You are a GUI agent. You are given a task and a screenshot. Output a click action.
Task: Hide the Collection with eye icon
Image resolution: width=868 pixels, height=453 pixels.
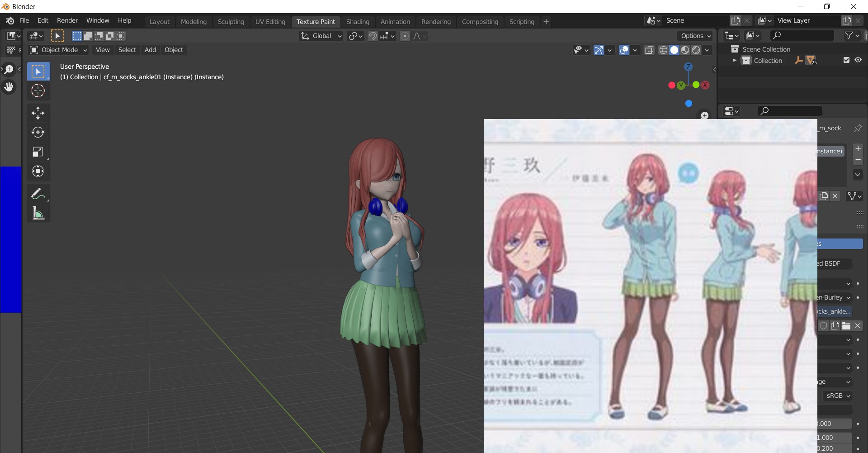[858, 60]
